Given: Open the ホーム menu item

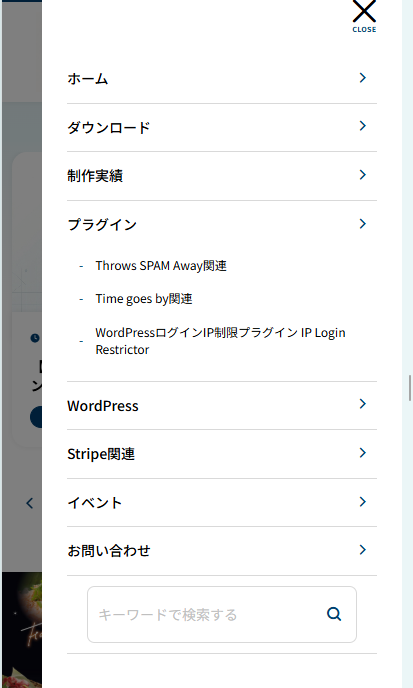Looking at the screenshot, I should click(222, 79).
